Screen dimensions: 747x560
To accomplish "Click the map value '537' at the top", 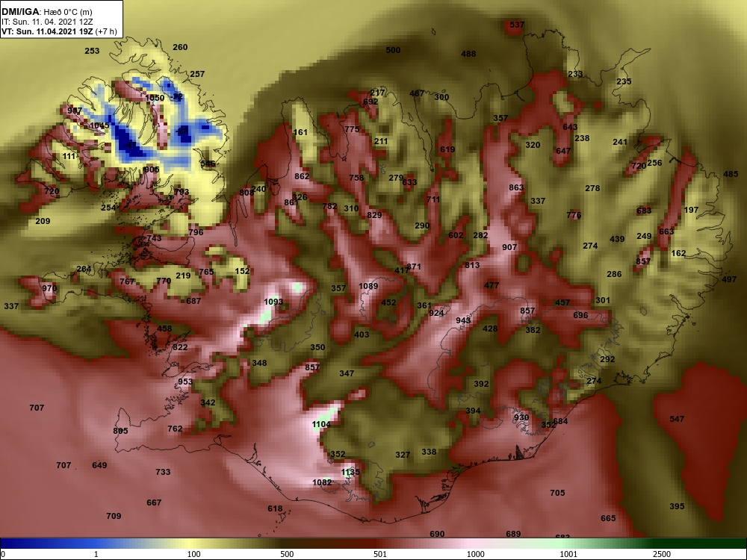I will coord(517,25).
